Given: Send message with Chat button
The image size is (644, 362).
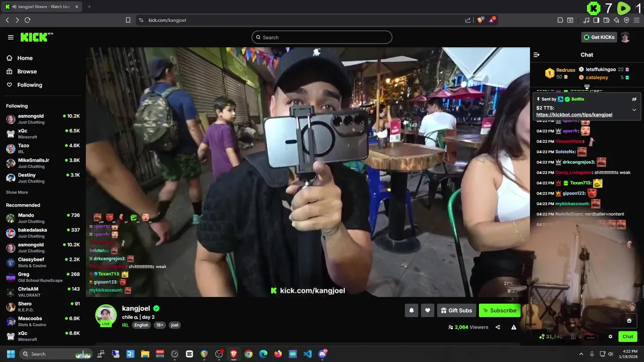Looking at the screenshot, I should [x=628, y=337].
